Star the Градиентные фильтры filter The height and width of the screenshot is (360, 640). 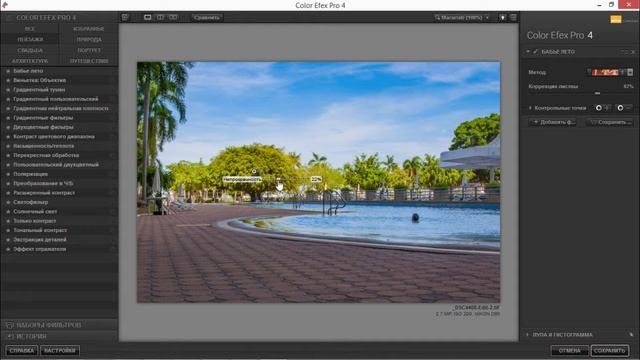pos(8,118)
